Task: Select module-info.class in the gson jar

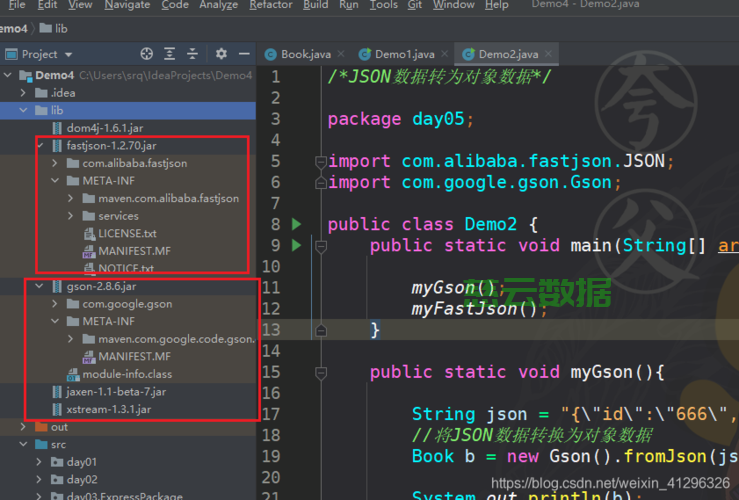Action: tap(127, 374)
